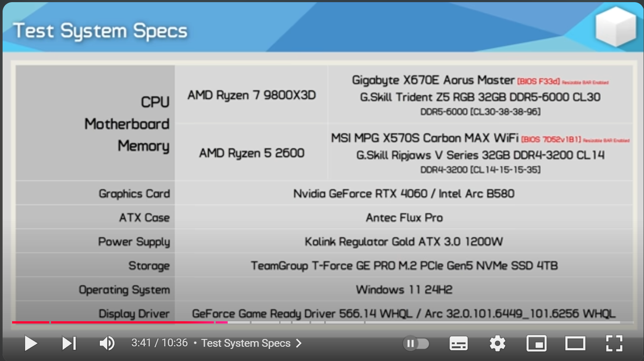Viewport: 644px width, 361px height.
Task: Open the Test System Specs chapter list
Action: [251, 343]
